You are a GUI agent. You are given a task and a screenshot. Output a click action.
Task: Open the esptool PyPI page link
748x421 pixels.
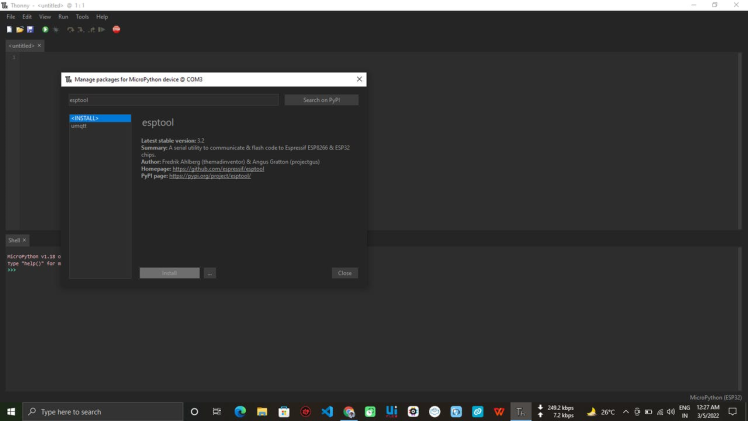coord(210,176)
